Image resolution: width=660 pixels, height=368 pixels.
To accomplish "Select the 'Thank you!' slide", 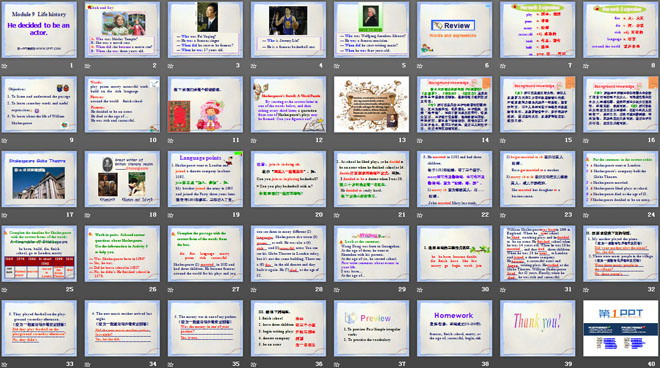I will coord(537,328).
